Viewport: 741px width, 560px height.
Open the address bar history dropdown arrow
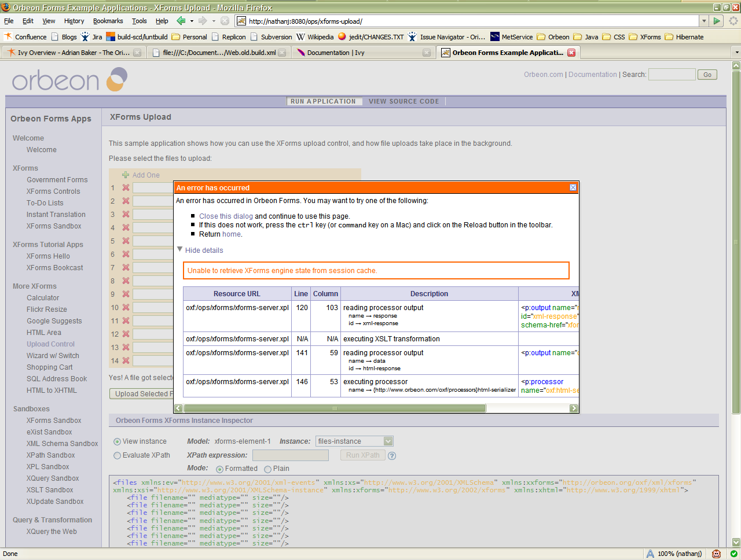point(704,21)
